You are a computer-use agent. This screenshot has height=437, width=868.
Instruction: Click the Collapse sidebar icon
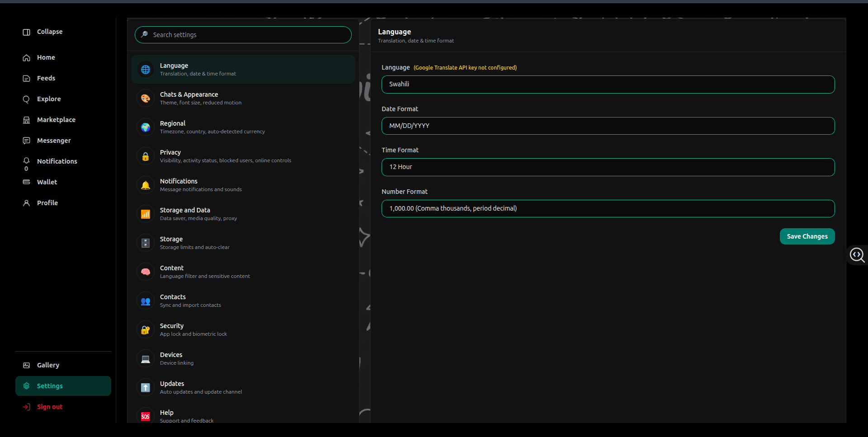[x=27, y=32]
